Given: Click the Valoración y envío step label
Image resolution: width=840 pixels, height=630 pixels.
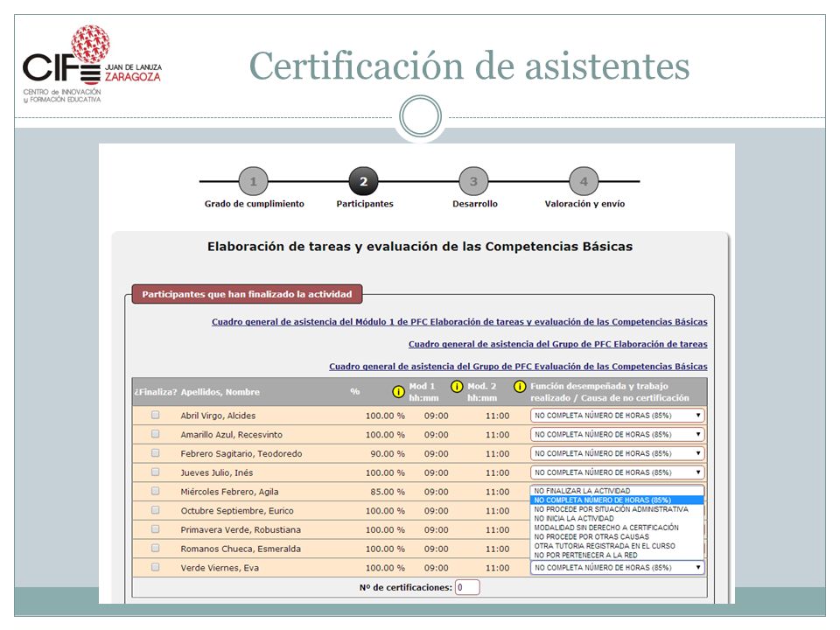Looking at the screenshot, I should click(x=584, y=204).
